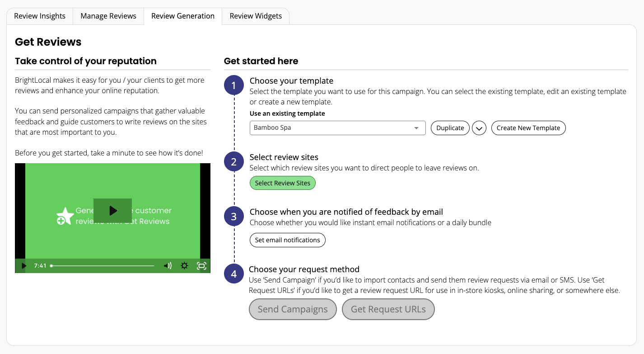Play the video with the center play button
The width and height of the screenshot is (644, 354).
(x=112, y=211)
